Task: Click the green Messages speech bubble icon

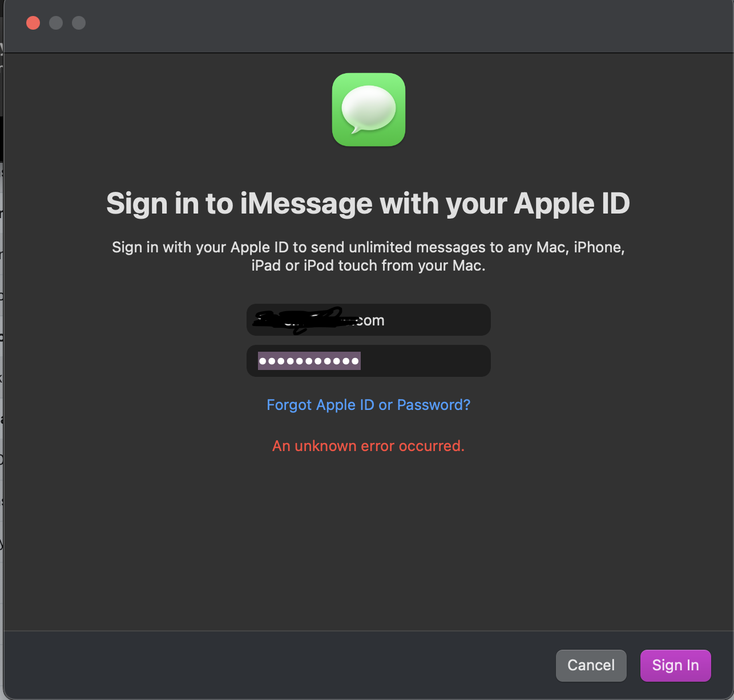Action: (369, 110)
